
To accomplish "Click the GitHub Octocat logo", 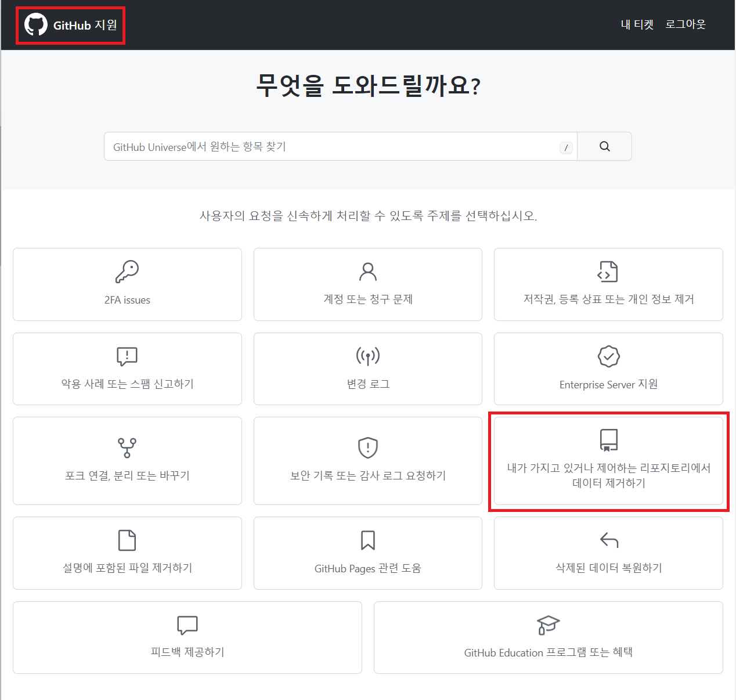I will pos(36,25).
